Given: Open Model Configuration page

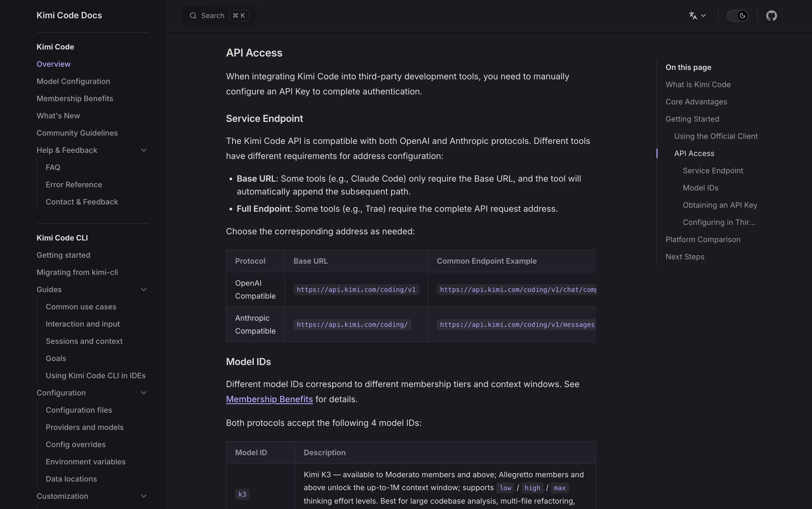Looking at the screenshot, I should click(73, 81).
